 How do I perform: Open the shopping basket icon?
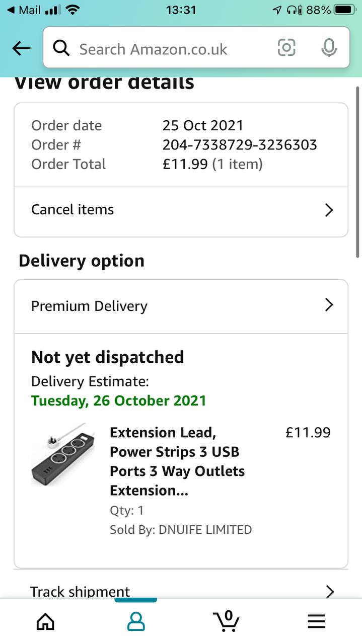tap(226, 621)
